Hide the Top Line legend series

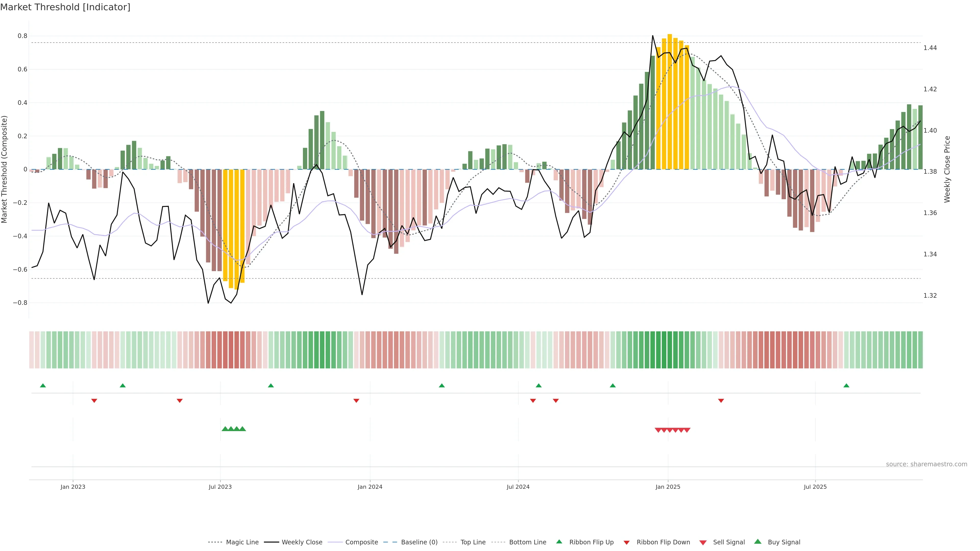[473, 542]
